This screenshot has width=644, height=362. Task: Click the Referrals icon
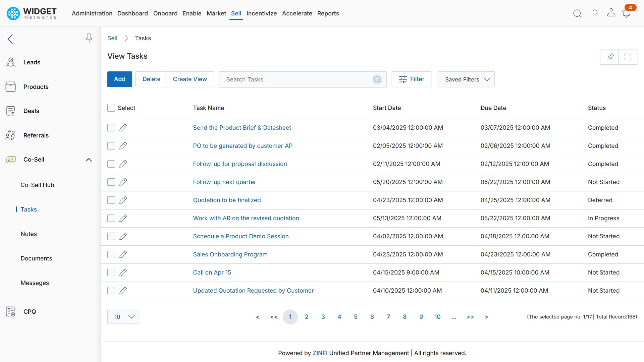pyautogui.click(x=11, y=135)
